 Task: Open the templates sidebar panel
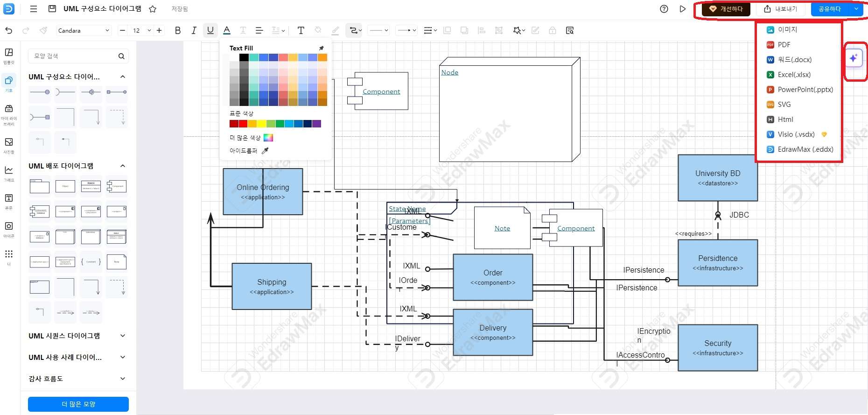click(x=9, y=56)
